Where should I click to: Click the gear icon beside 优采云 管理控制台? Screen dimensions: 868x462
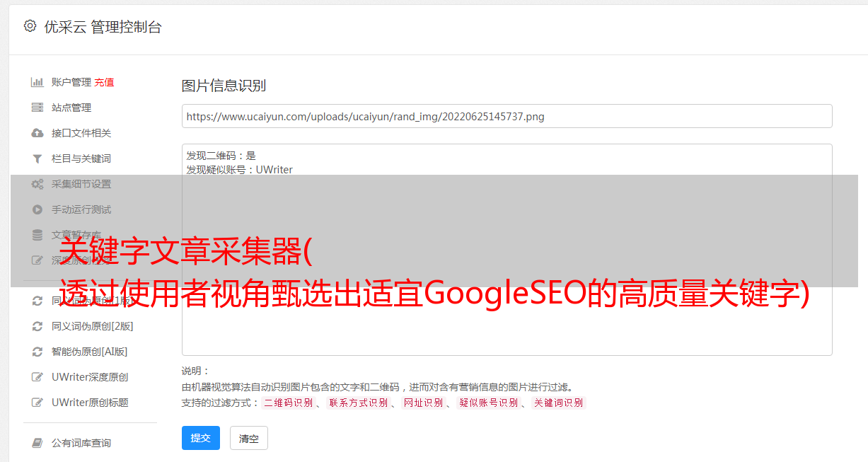tap(30, 26)
